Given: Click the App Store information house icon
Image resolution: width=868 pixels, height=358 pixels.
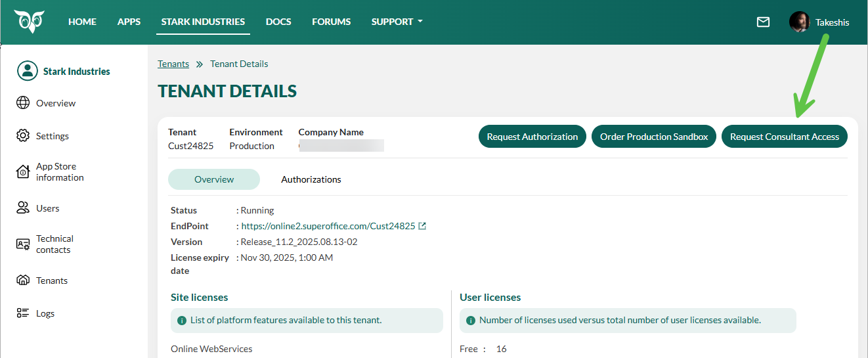Looking at the screenshot, I should click(23, 171).
